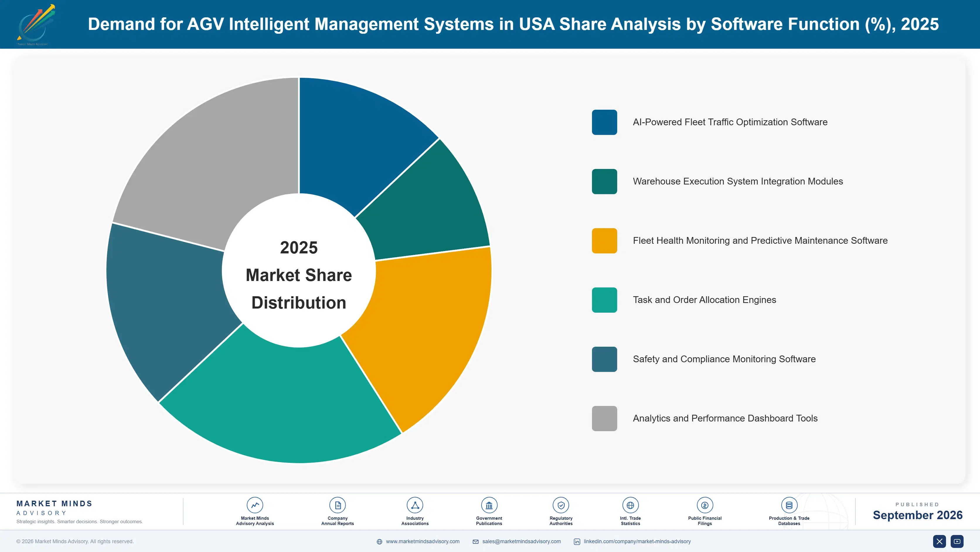Click the slate Safety and Compliance legend swatch
980x552 pixels.
click(605, 359)
